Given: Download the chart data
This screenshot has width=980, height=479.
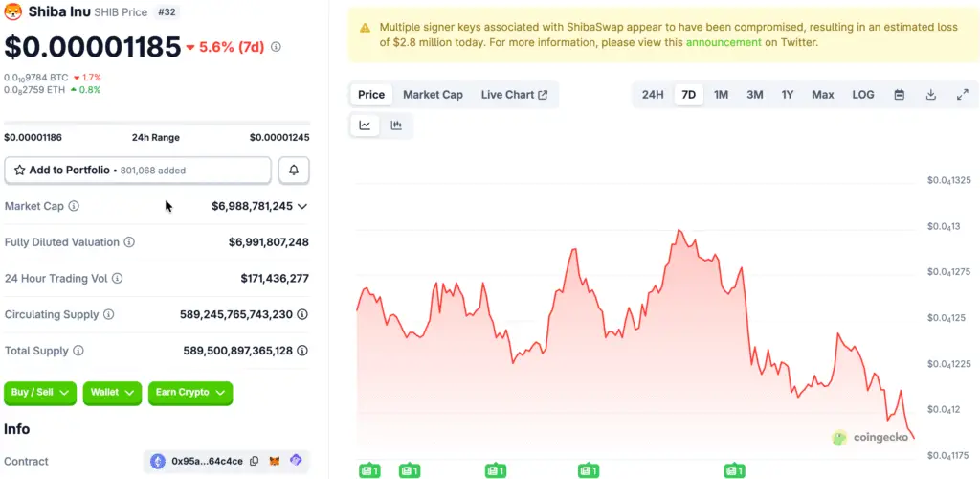Looking at the screenshot, I should (x=931, y=95).
